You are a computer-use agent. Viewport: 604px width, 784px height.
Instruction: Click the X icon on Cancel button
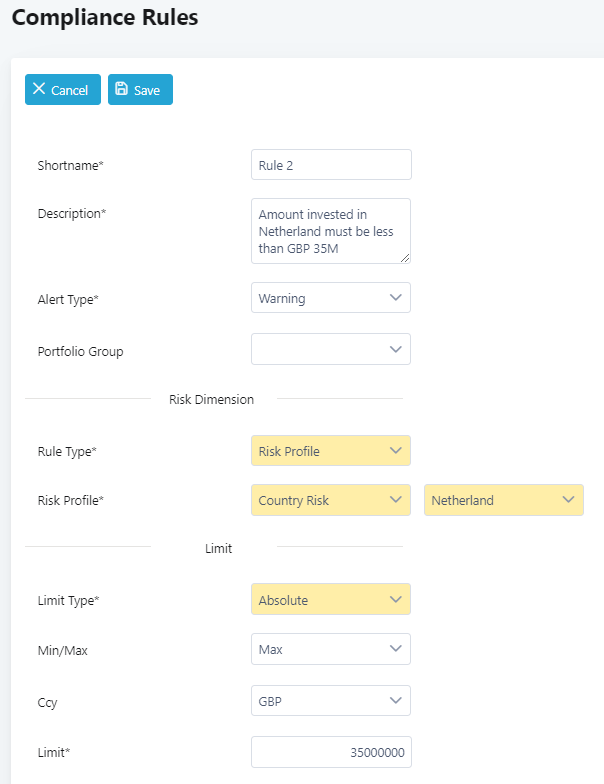[39, 89]
